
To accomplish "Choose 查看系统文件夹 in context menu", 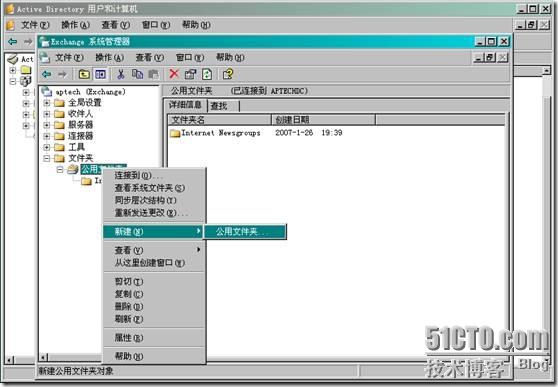I will (x=154, y=188).
